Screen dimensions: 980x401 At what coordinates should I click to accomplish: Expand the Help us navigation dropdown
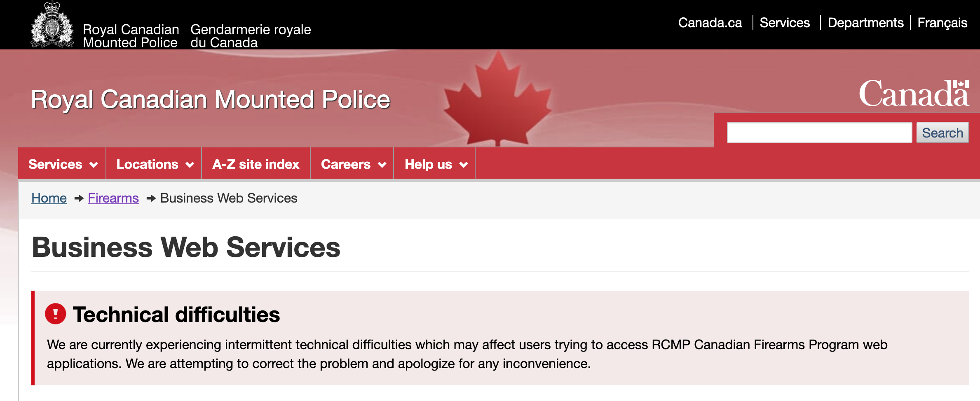[435, 164]
